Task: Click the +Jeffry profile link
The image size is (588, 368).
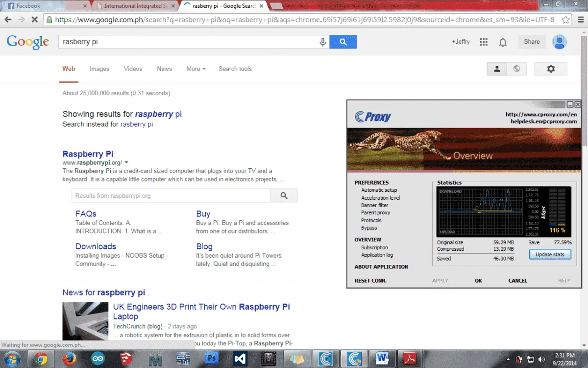Action: pyautogui.click(x=461, y=42)
